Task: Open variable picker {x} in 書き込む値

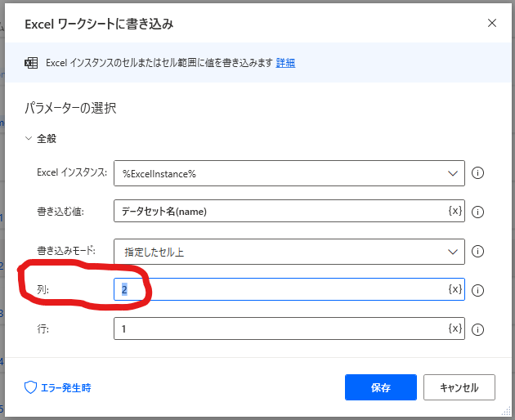Action: [455, 211]
